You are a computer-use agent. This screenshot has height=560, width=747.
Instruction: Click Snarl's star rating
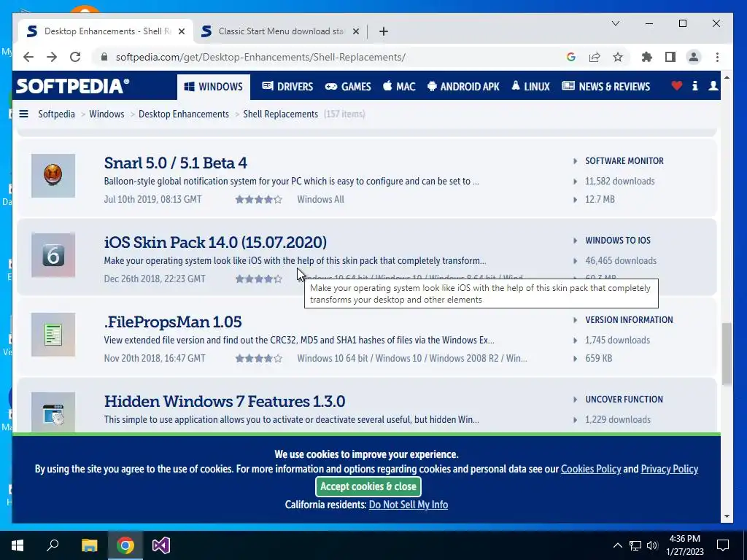[259, 200]
